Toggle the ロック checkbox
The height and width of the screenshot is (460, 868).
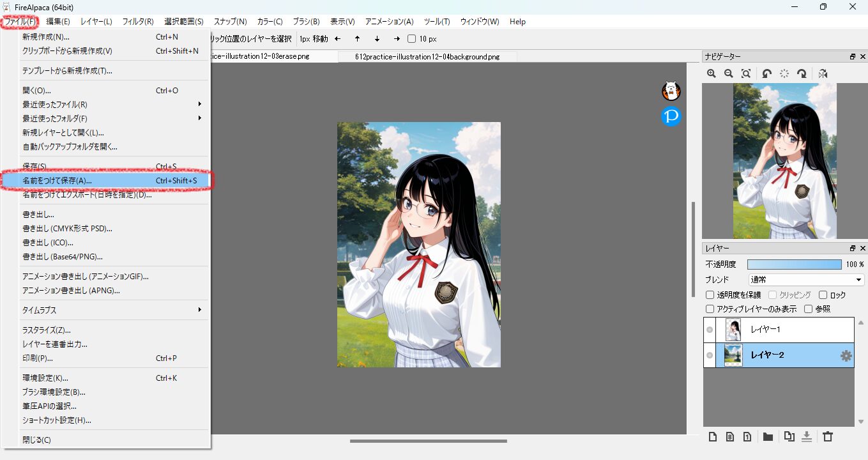click(823, 295)
